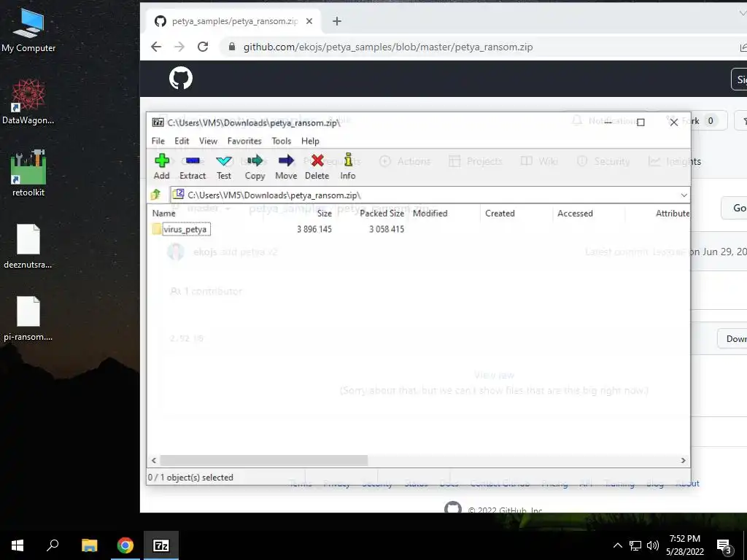Click the Fork button on the GitHub page
The height and width of the screenshot is (560, 747).
[695, 120]
